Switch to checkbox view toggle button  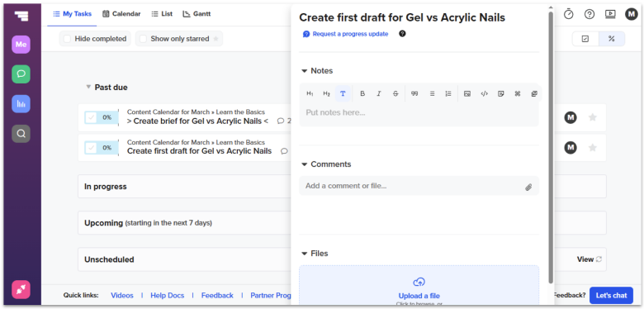tap(585, 39)
